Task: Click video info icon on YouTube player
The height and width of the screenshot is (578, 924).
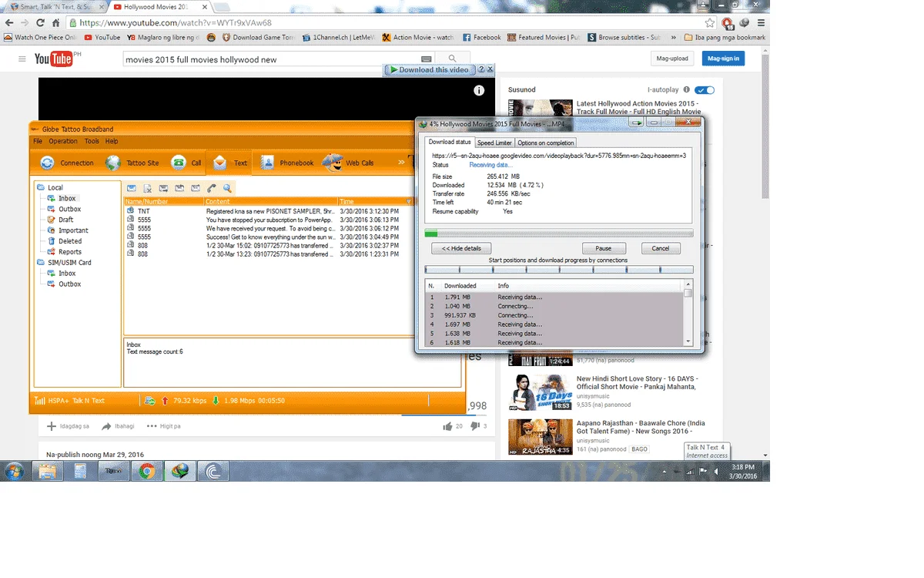Action: pos(479,90)
